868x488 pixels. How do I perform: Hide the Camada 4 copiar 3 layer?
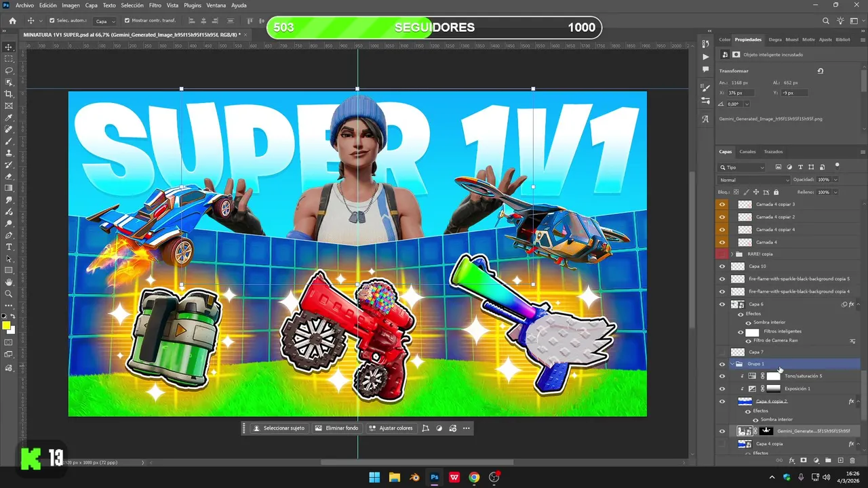(722, 204)
